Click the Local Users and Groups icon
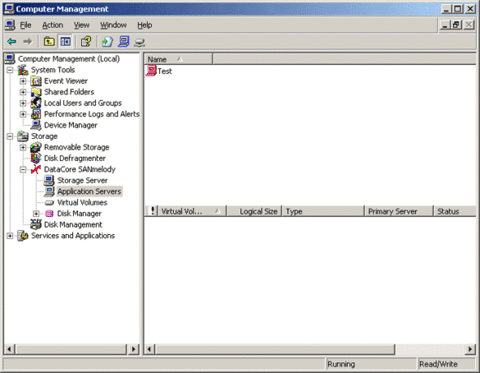480x373 pixels. [x=36, y=103]
